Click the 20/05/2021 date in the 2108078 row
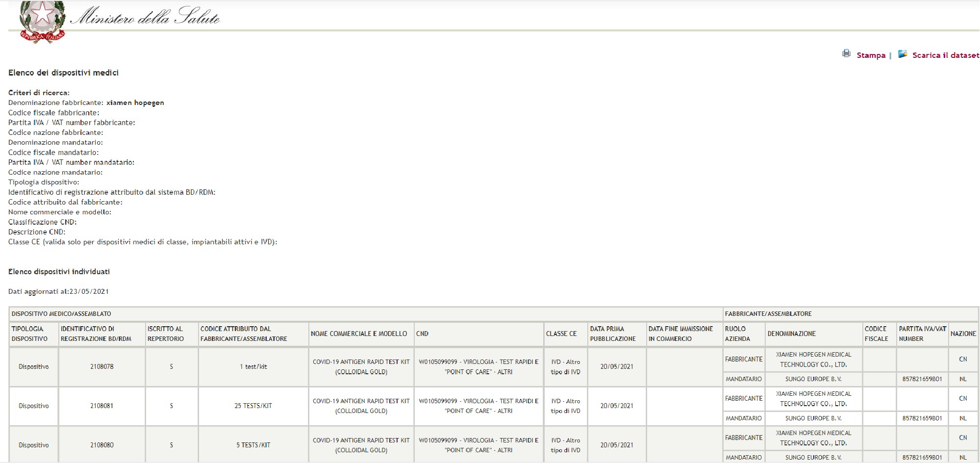 click(617, 367)
